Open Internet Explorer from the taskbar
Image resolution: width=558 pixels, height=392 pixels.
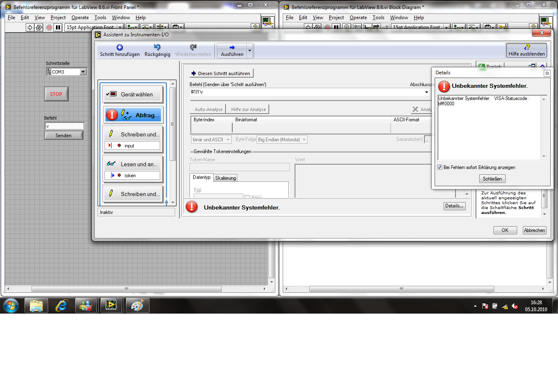(62, 305)
